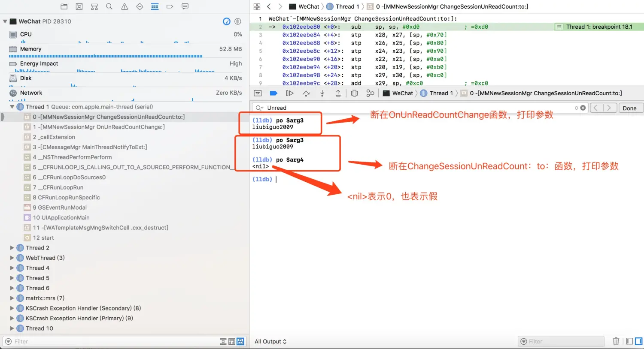This screenshot has height=349, width=644.
Task: Expand Thread 6
Action: coord(12,288)
